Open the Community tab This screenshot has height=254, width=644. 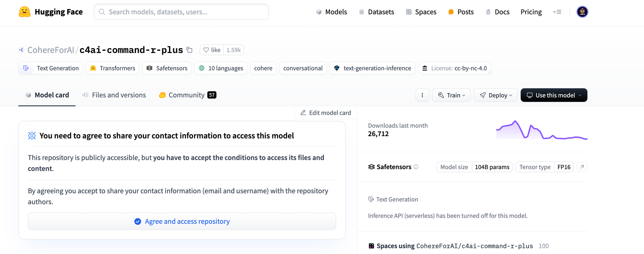pos(187,95)
